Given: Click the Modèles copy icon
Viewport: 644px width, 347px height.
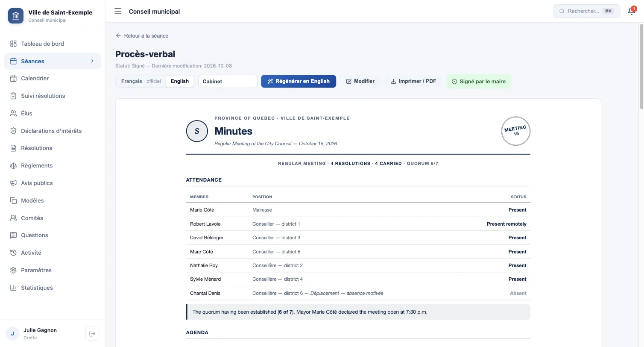Looking at the screenshot, I should click(13, 200).
